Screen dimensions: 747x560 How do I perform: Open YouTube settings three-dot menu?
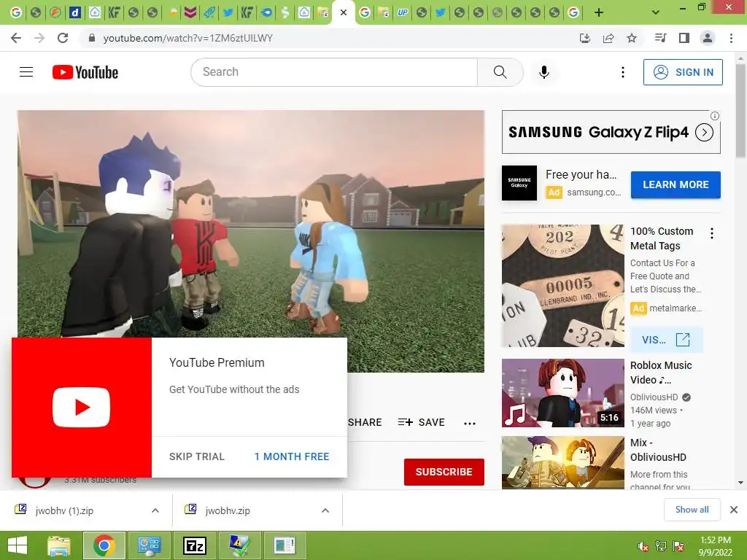(x=623, y=72)
